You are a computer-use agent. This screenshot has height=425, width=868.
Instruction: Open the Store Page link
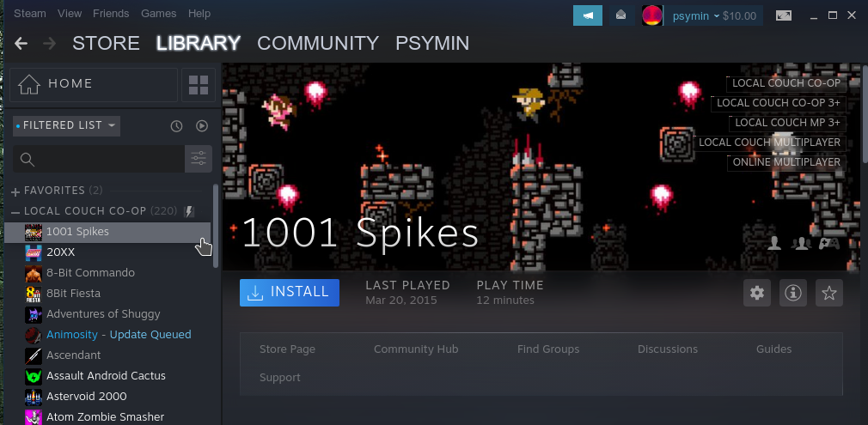click(x=287, y=349)
